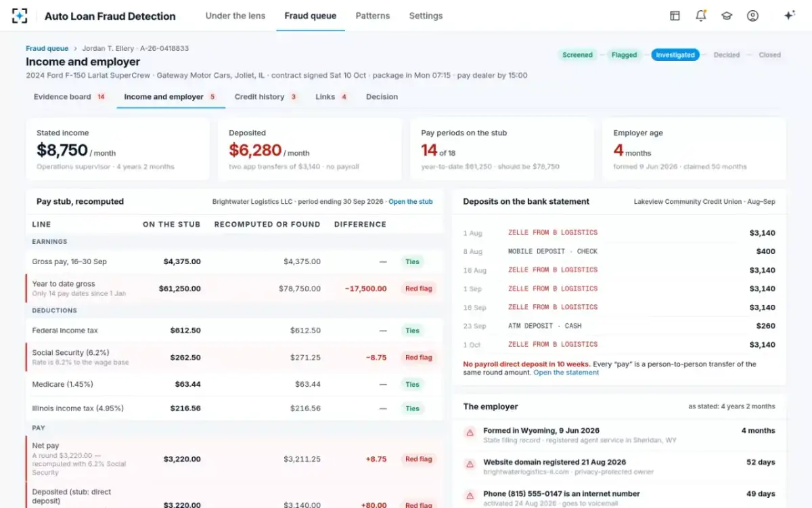Screen dimensions: 812x508
Task: Click ON THE STUB column header
Action: pos(171,224)
